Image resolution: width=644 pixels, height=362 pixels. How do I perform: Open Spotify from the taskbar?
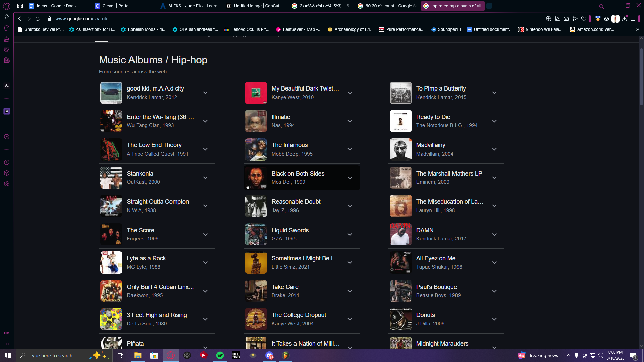tap(220, 355)
